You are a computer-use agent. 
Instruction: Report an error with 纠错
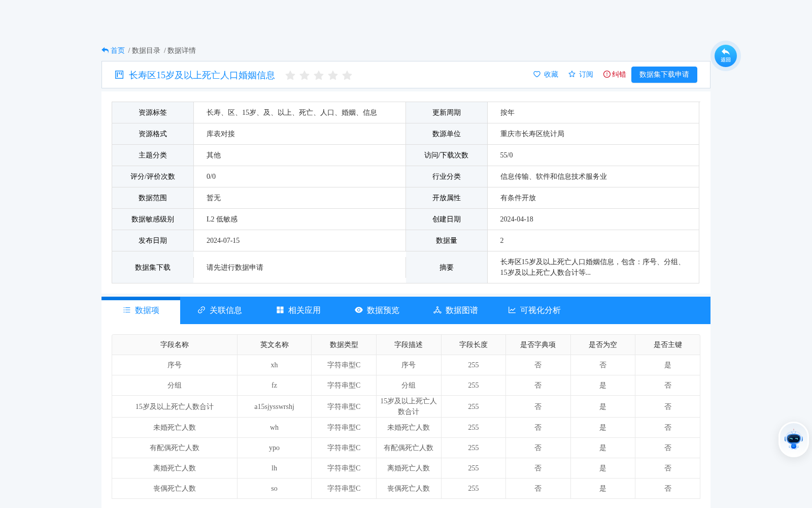pos(619,74)
